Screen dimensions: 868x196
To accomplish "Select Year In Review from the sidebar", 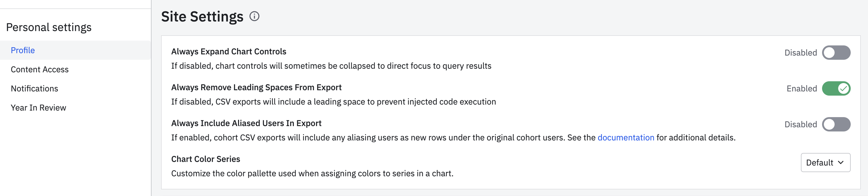I will coord(38,107).
